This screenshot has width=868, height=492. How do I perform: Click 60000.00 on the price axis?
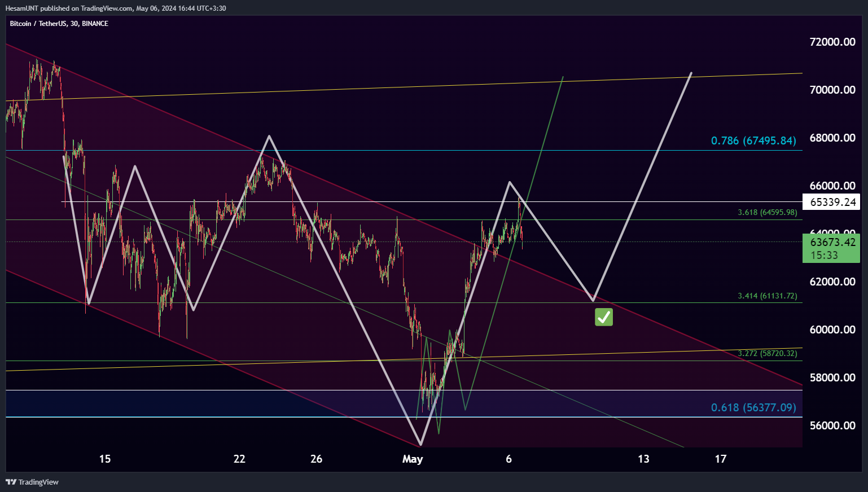pyautogui.click(x=832, y=330)
